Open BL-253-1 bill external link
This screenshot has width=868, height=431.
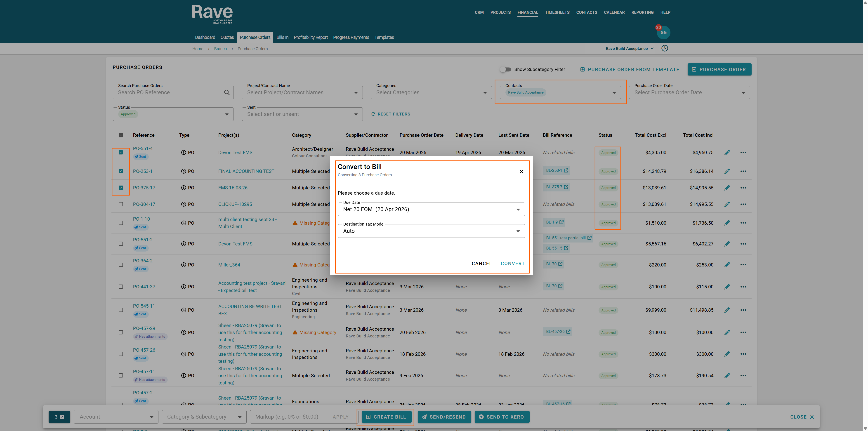pos(566,170)
